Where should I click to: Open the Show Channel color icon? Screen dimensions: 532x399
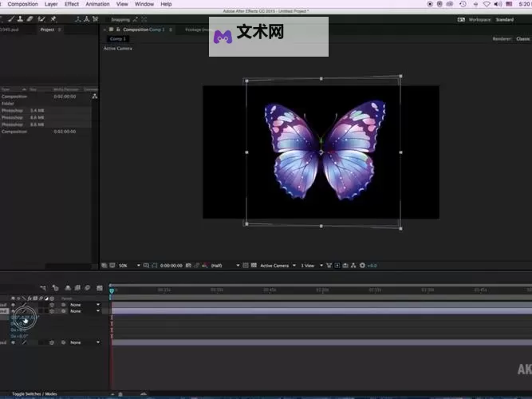[205, 266]
